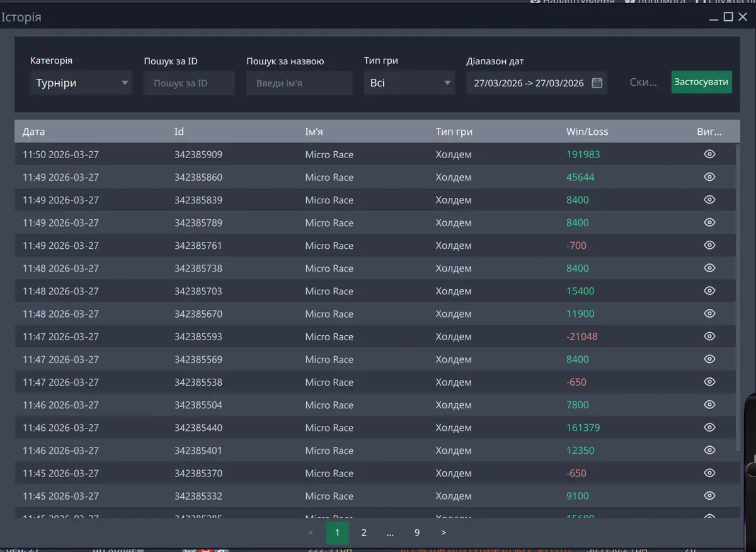The height and width of the screenshot is (552, 756).
Task: Click the table's vertical scrollbar
Action: [738, 296]
